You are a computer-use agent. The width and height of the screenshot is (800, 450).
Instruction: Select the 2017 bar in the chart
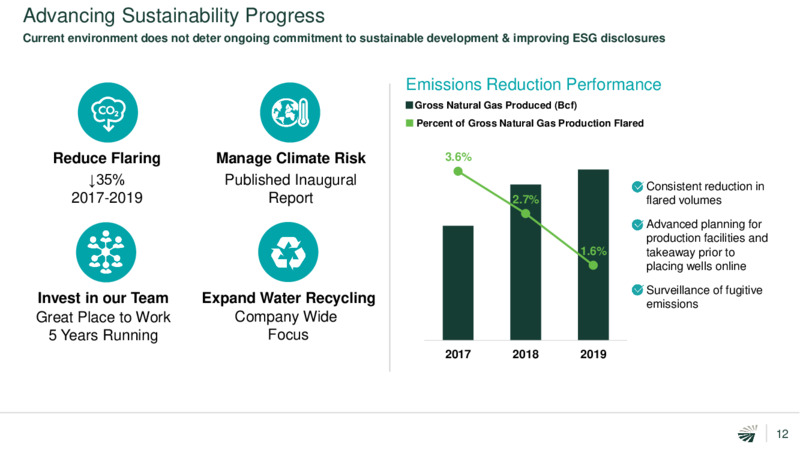[x=458, y=283]
